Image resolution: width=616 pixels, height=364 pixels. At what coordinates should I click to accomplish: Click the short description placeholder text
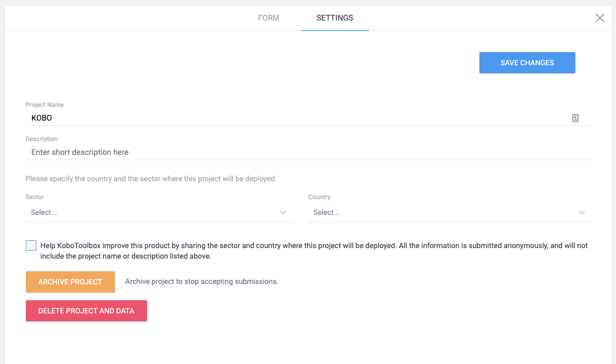pyautogui.click(x=79, y=152)
